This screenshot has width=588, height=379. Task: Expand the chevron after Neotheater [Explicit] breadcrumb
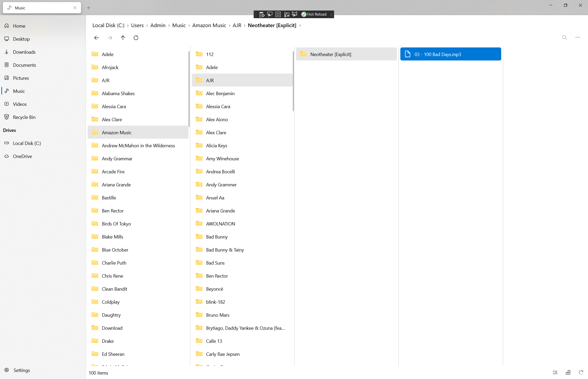[300, 26]
